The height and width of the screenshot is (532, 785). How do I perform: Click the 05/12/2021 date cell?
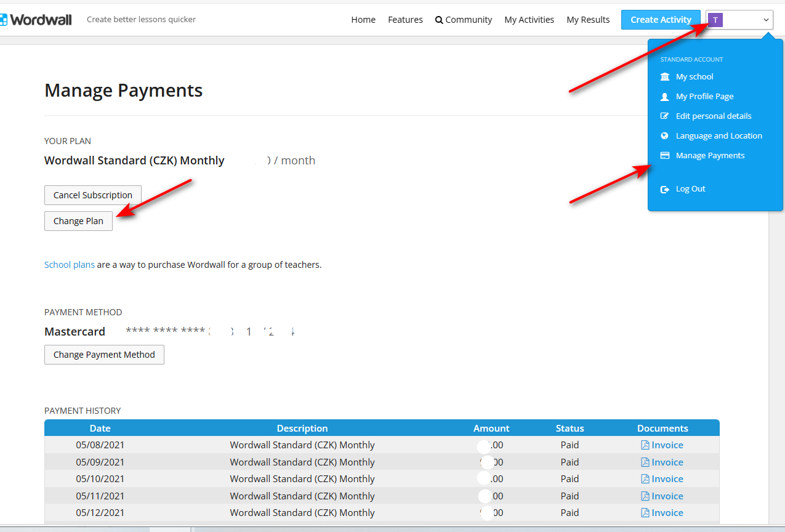[x=100, y=513]
